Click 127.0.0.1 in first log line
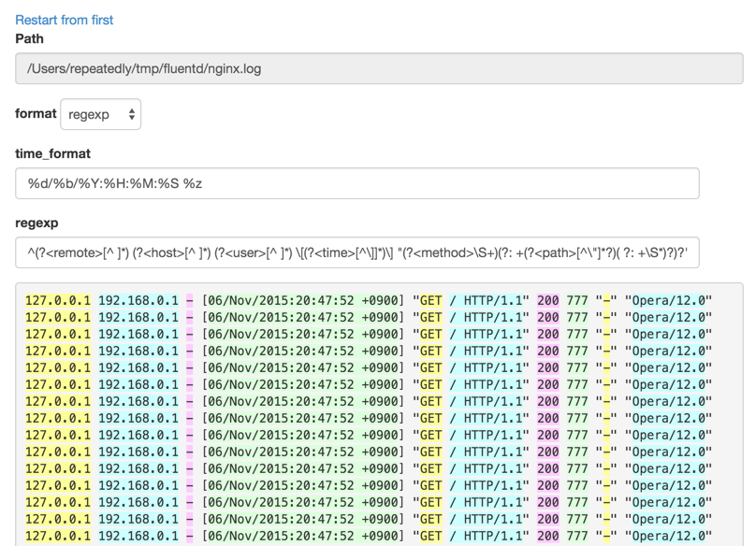Screen dimensions: 756x546 tap(58, 301)
